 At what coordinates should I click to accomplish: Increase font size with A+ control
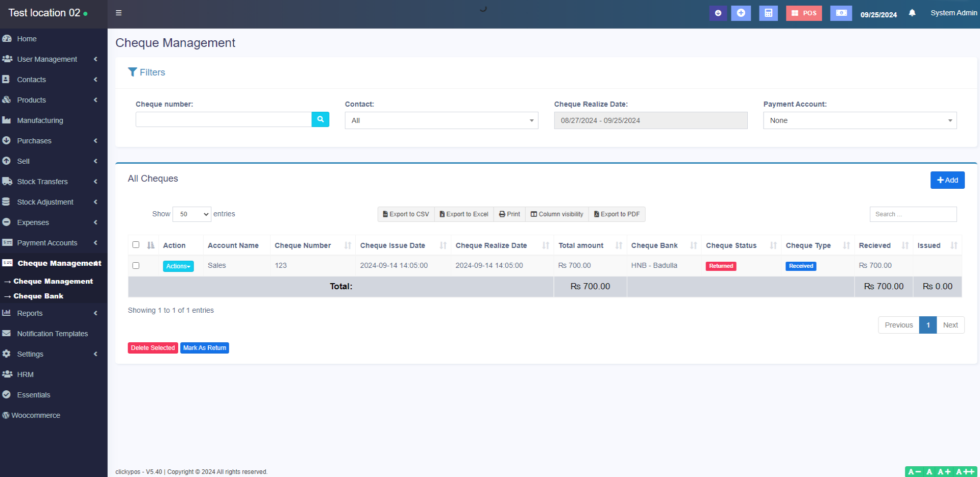[944, 472]
